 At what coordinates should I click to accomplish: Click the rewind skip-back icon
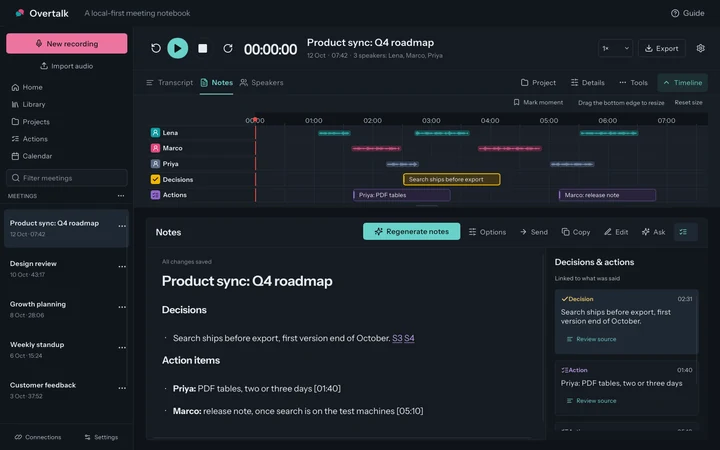coord(156,48)
